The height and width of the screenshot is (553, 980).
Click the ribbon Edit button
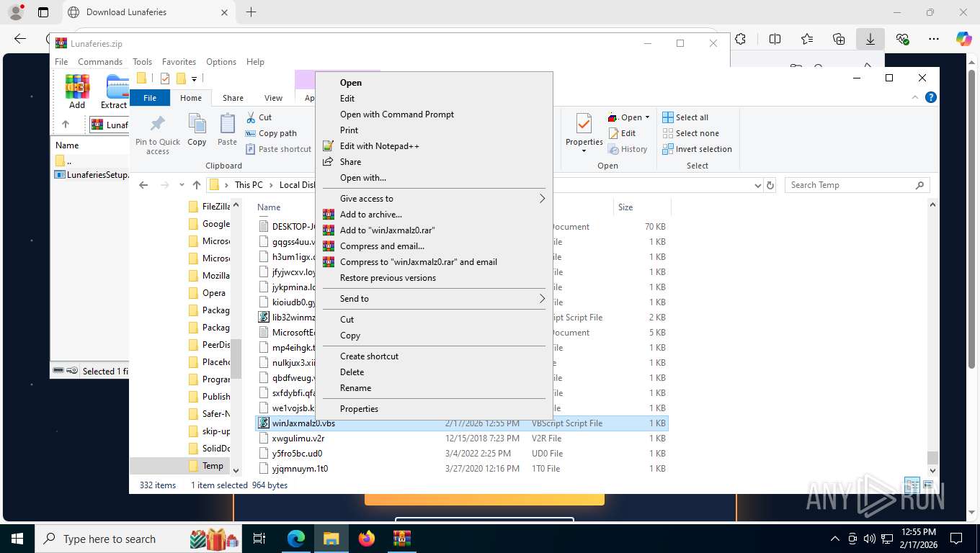pyautogui.click(x=623, y=133)
